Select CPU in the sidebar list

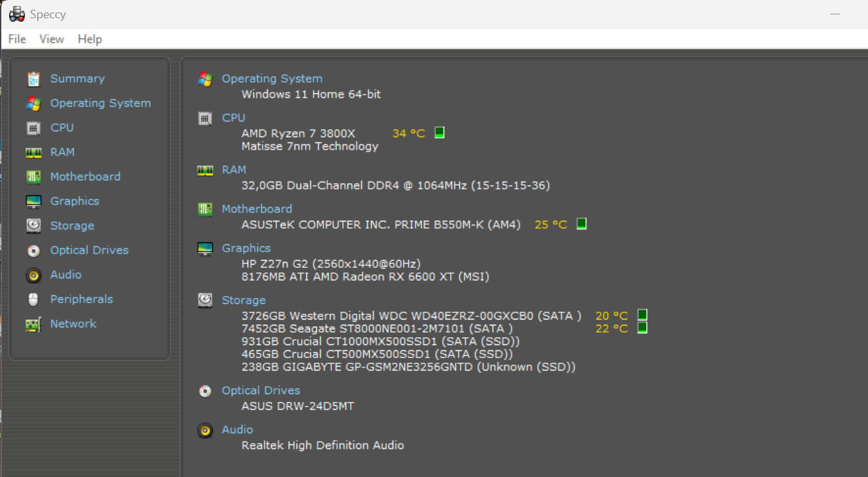(62, 127)
